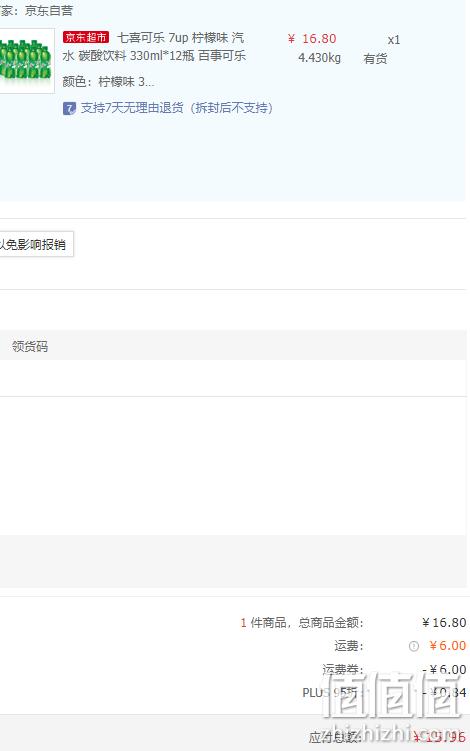Screen dimensions: 470x751
Task: Click the 以免影响报销 button
Action: 35,244
